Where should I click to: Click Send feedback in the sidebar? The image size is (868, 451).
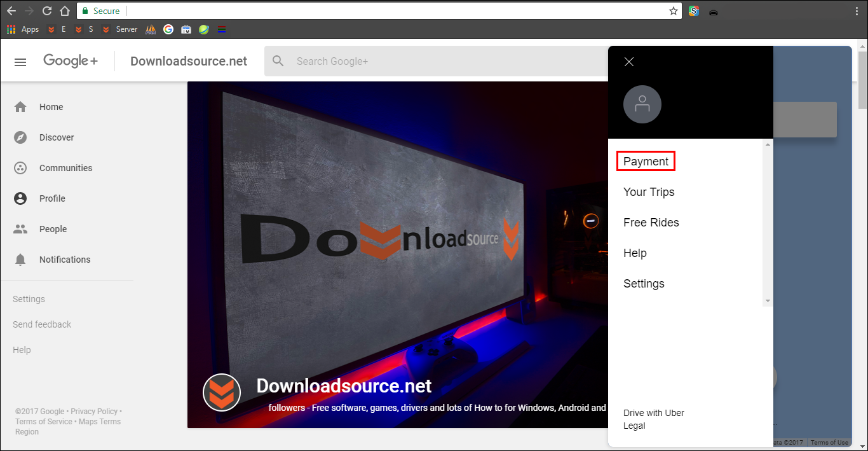click(x=42, y=324)
